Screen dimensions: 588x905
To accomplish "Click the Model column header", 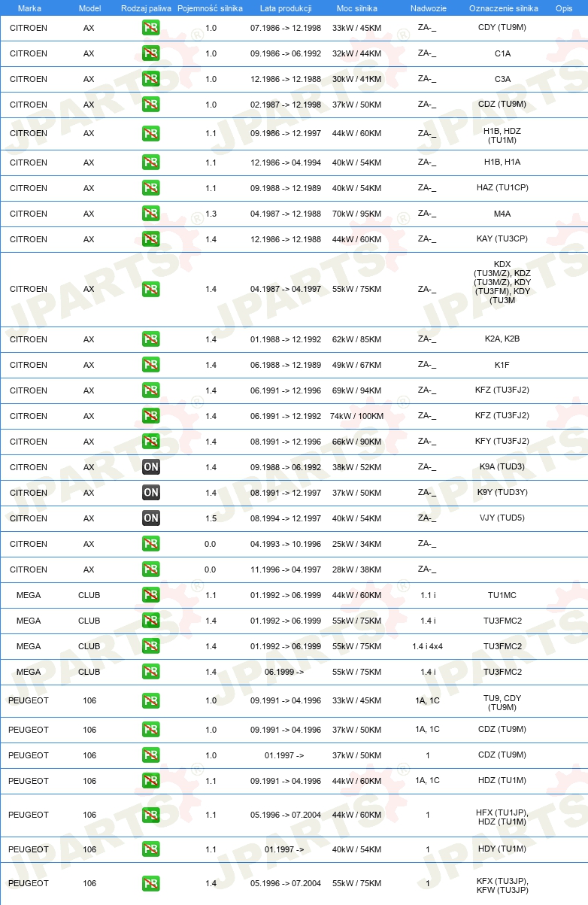I will coord(89,8).
